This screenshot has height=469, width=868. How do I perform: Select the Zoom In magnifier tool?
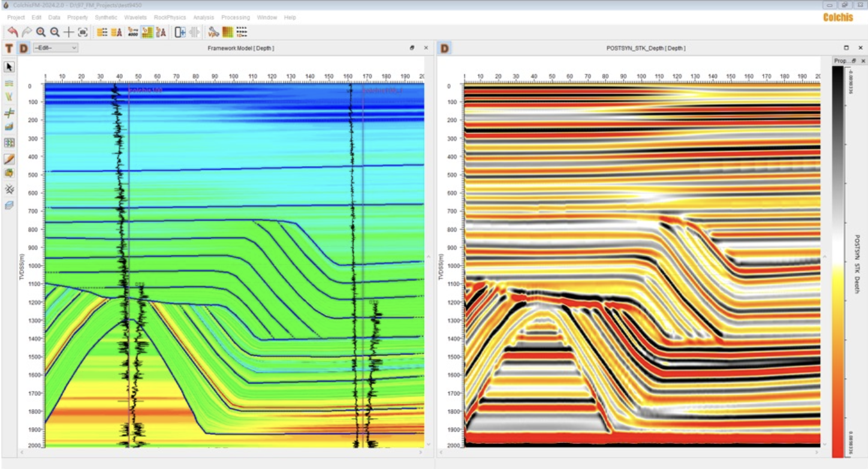click(41, 32)
